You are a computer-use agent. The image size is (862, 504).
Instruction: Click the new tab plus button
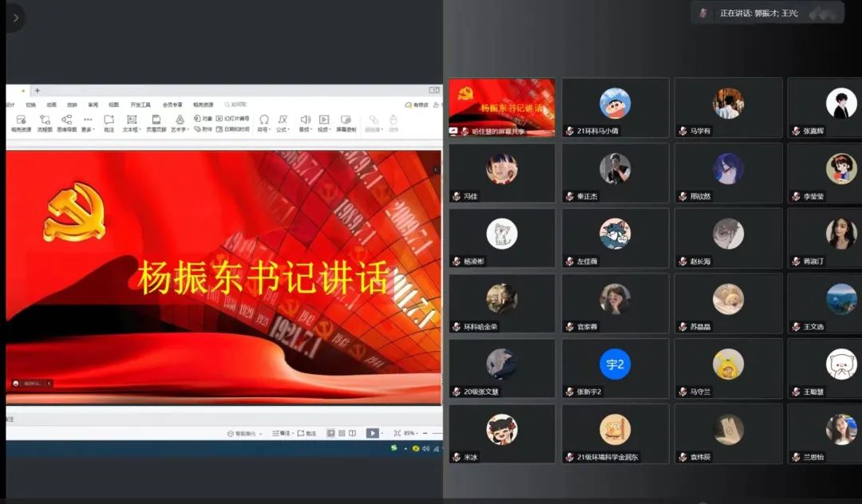(x=37, y=90)
